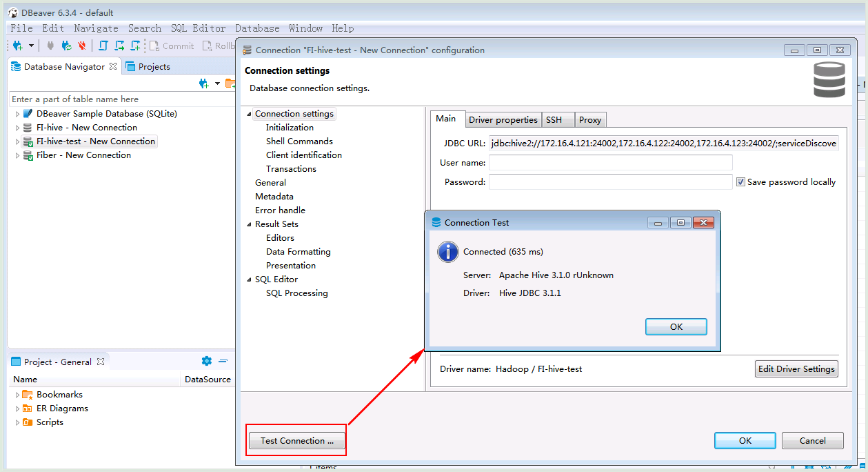Close the Database Navigator tab via its X

pyautogui.click(x=113, y=66)
